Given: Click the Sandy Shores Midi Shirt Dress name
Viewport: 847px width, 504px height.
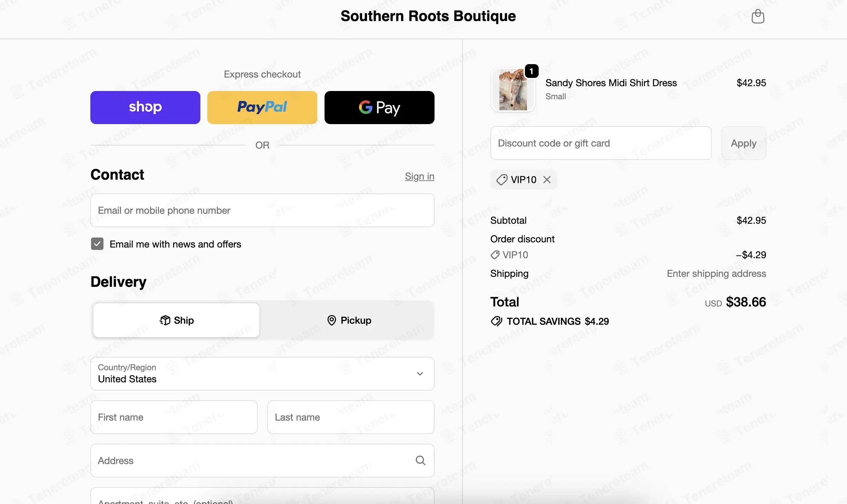Looking at the screenshot, I should (611, 83).
